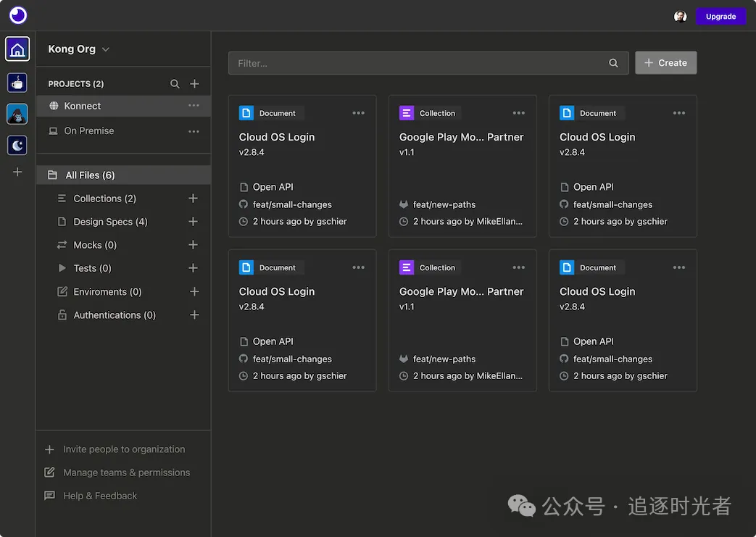756x537 pixels.
Task: Search projects with the magnifier icon
Action: pos(175,84)
